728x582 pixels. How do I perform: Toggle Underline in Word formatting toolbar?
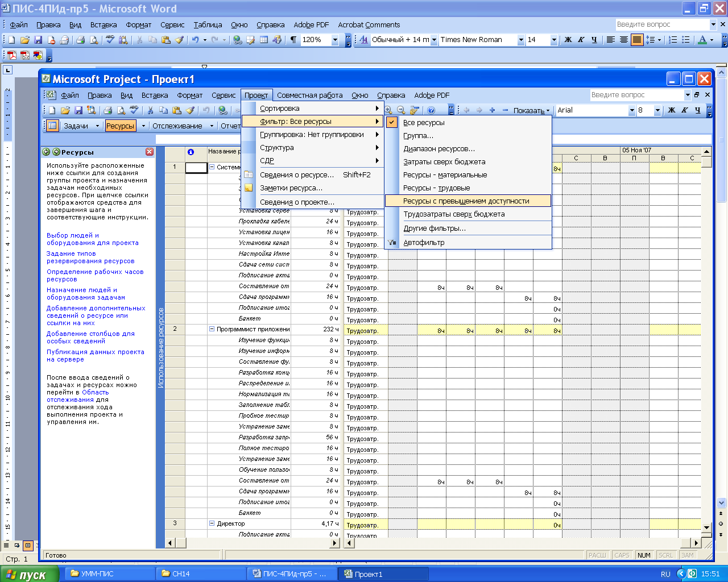click(x=594, y=40)
